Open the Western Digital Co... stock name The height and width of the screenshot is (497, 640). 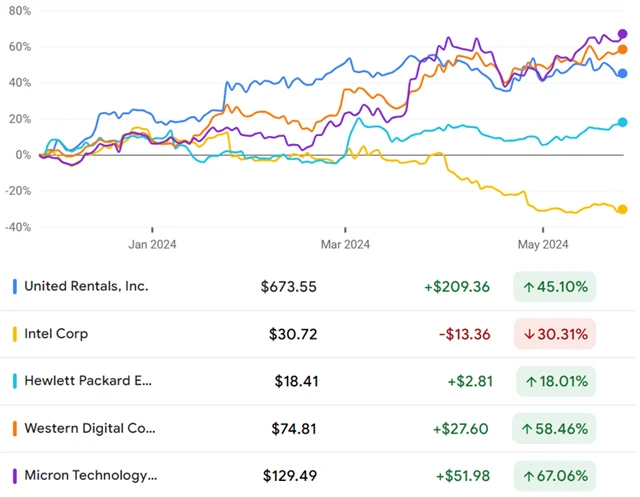pyautogui.click(x=90, y=428)
